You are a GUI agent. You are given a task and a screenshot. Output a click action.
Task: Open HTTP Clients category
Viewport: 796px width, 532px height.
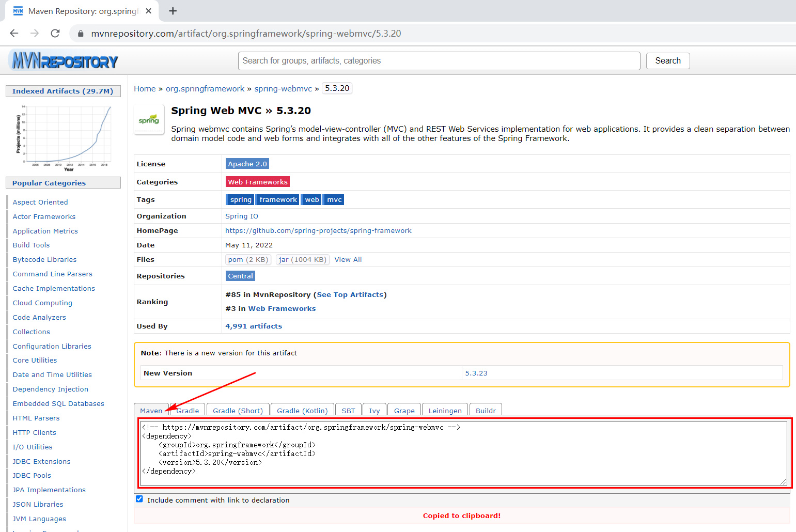(x=35, y=433)
